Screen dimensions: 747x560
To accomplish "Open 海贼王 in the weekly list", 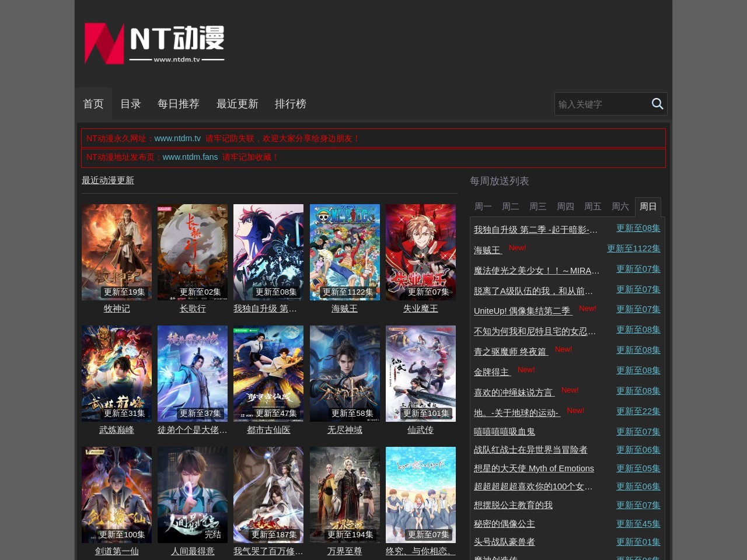I will click(x=487, y=250).
